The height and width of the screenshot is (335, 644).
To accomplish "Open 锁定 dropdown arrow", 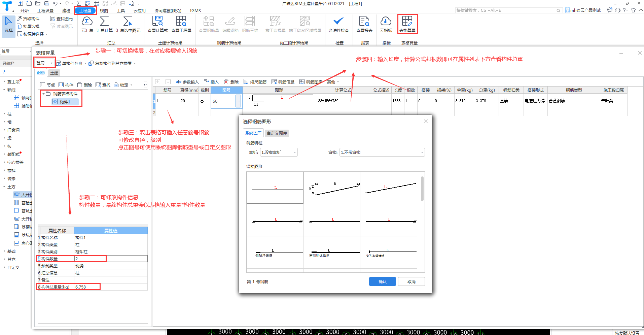I will (x=132, y=85).
